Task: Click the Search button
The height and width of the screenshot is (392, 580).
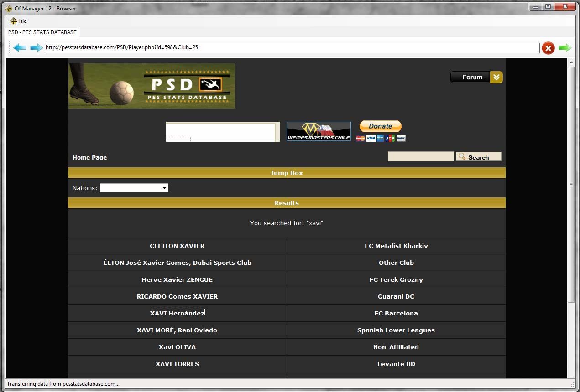Action: (478, 157)
